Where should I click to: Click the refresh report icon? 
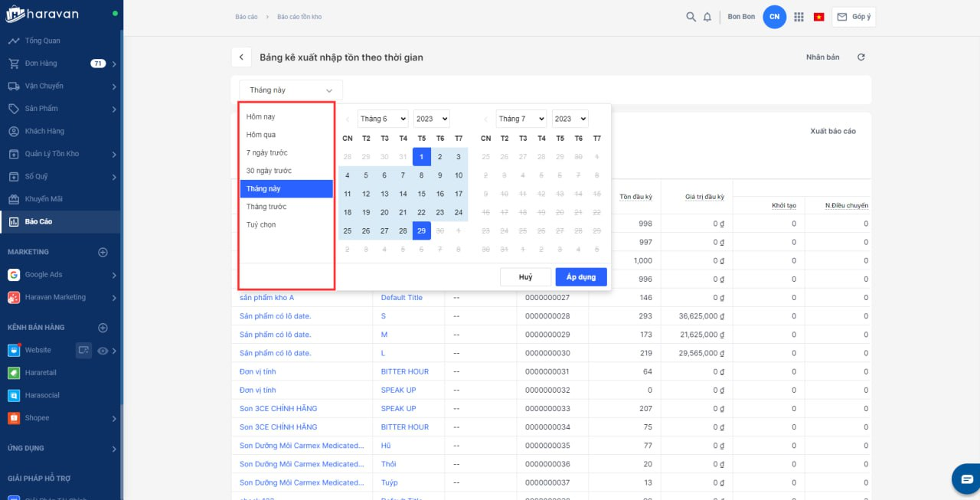coord(861,57)
